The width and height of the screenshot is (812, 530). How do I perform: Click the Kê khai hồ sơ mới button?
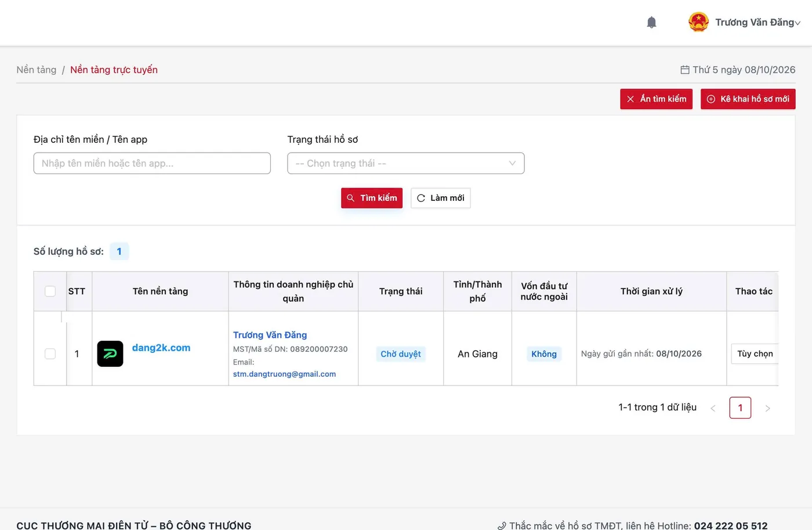pos(748,99)
